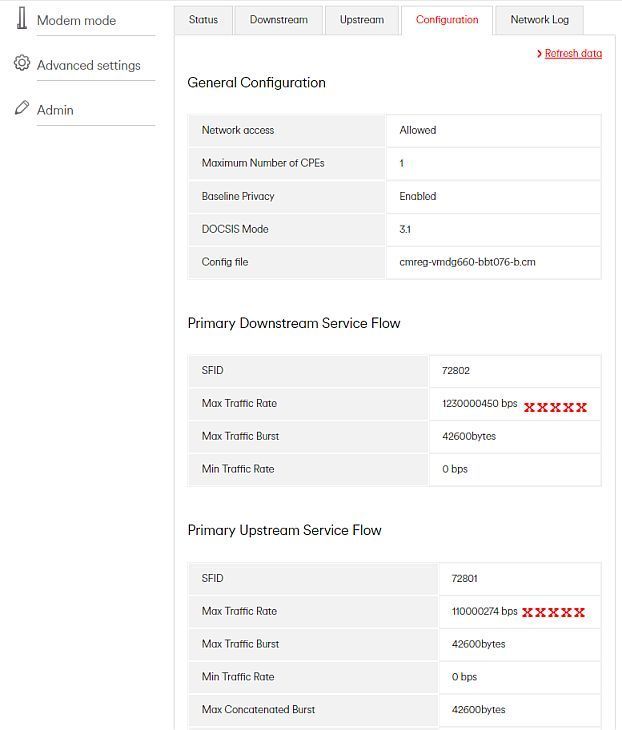622x730 pixels.
Task: Click the upstream Max Traffic Rate value
Action: [x=484, y=611]
